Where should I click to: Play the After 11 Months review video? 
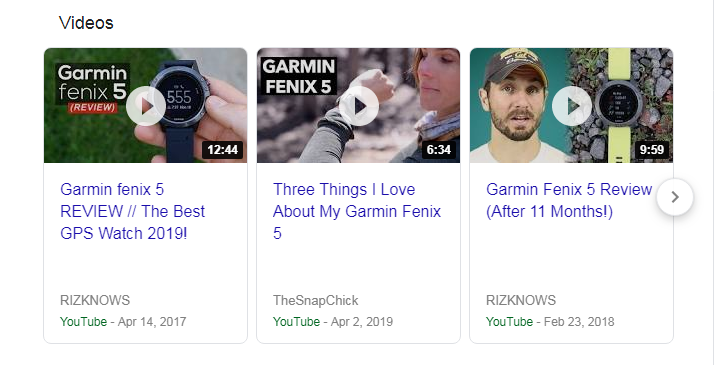click(x=572, y=106)
